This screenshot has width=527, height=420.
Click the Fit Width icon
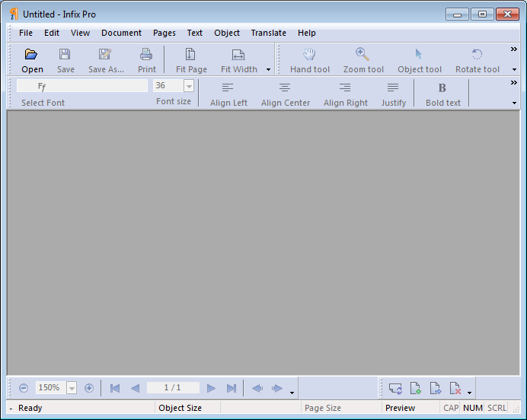pyautogui.click(x=238, y=55)
